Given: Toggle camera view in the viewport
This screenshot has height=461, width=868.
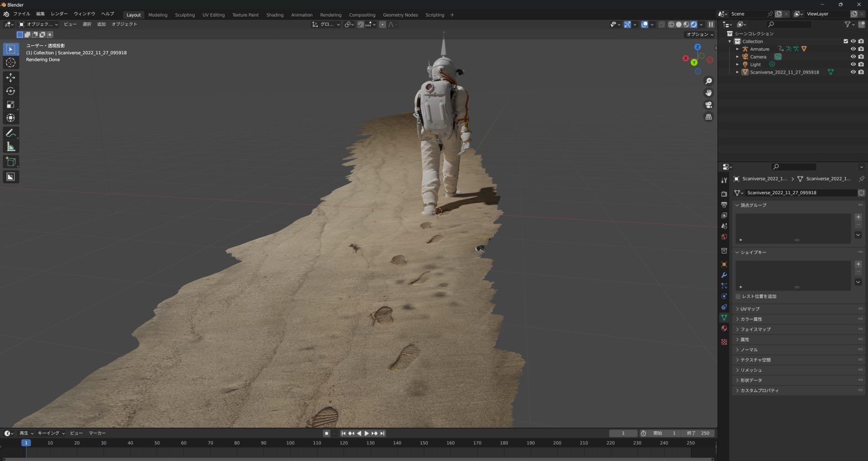Looking at the screenshot, I should tap(709, 105).
